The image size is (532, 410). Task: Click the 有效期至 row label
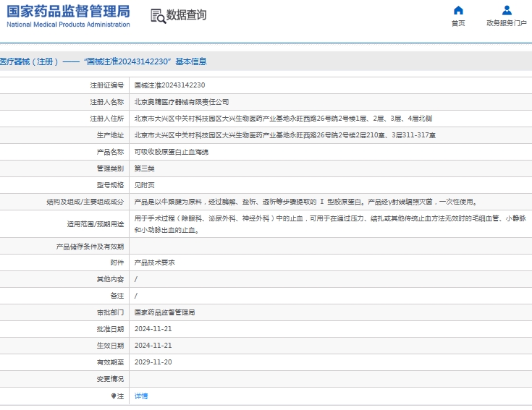pyautogui.click(x=110, y=362)
